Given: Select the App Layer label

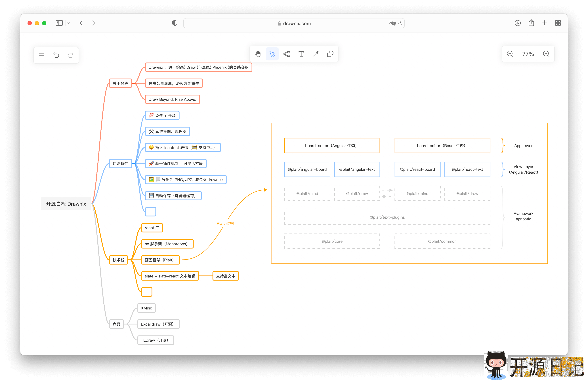Looking at the screenshot, I should tap(523, 146).
